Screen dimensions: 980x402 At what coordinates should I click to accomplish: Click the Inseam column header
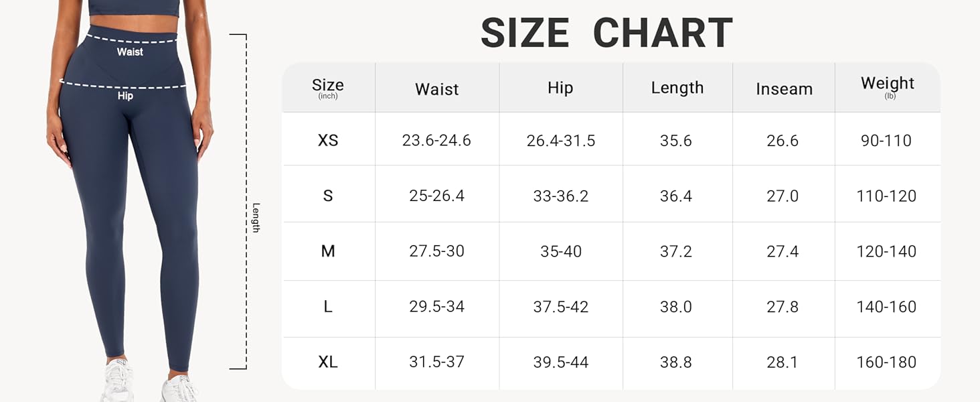[x=784, y=89]
